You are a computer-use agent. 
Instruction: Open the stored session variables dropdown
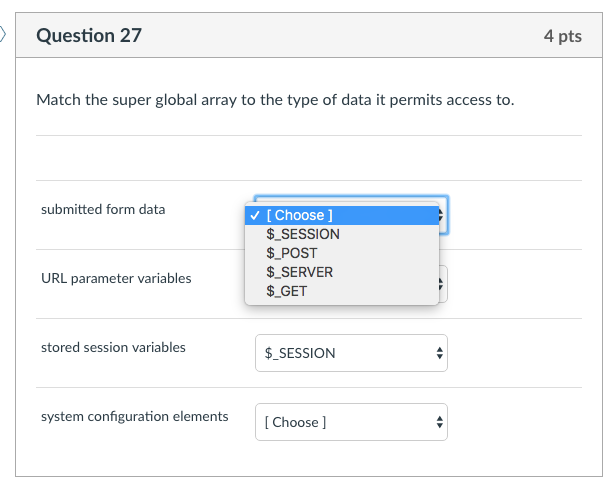(x=350, y=353)
